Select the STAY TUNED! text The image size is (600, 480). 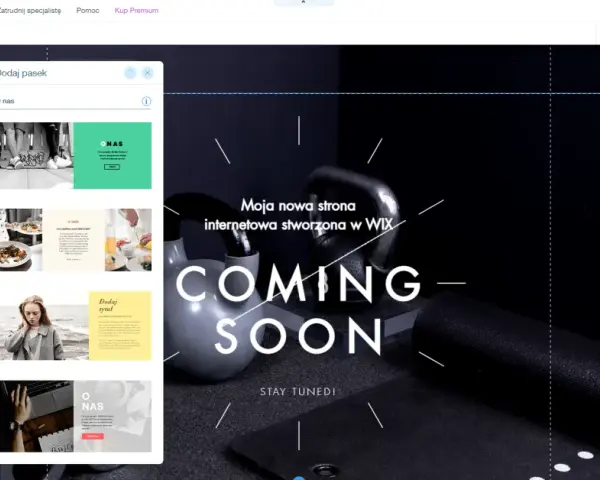tap(298, 392)
